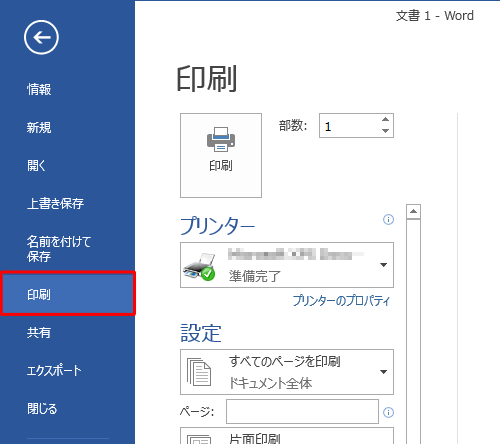Open the 情報 backstage tab
This screenshot has width=500, height=444.
pos(39,90)
